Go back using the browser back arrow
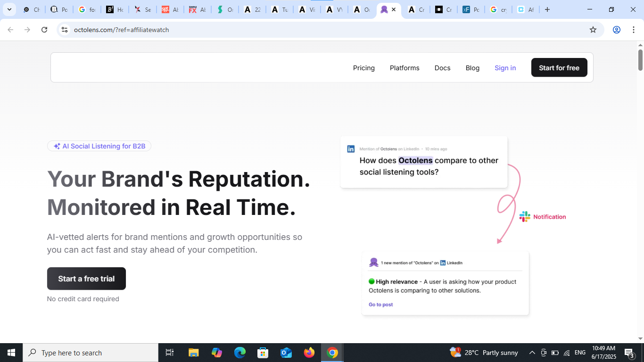This screenshot has width=644, height=362. (x=10, y=30)
